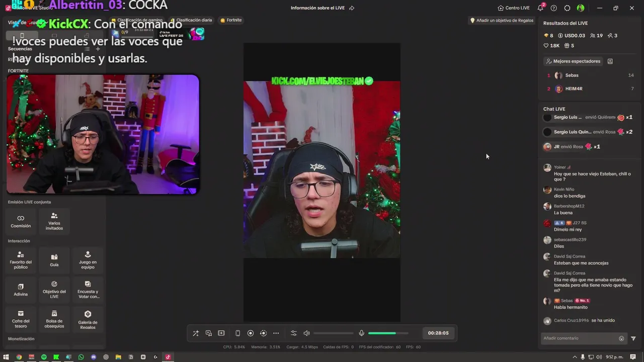Open the scenes list icon beside Secuencias

click(87, 49)
